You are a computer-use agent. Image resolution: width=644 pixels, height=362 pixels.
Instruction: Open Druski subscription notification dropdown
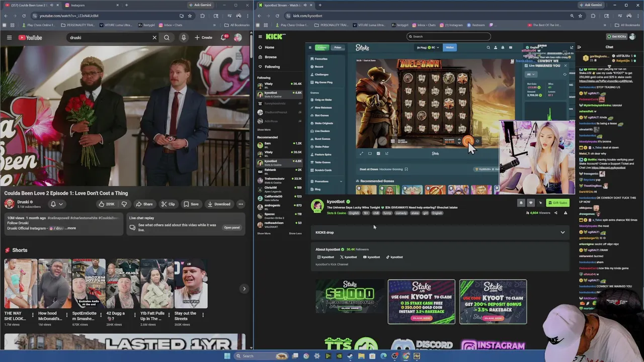click(56, 204)
